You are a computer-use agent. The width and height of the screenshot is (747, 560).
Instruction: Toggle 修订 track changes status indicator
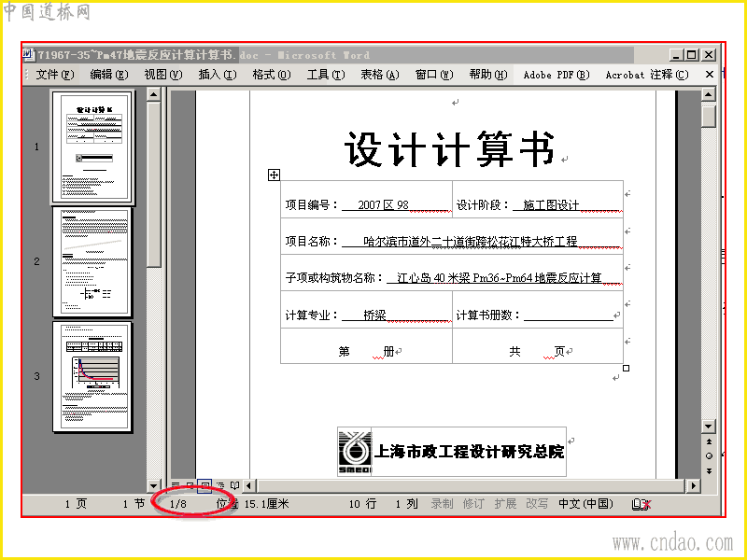point(473,504)
